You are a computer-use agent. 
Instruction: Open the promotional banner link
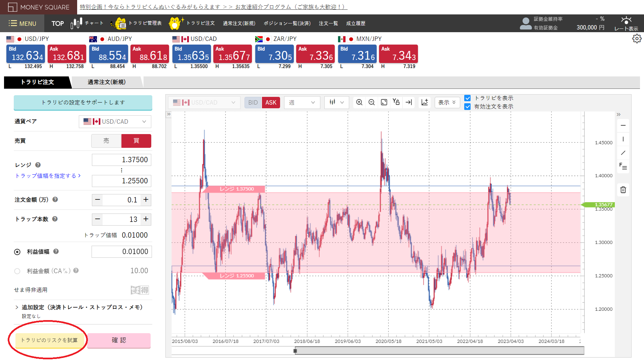pos(213,7)
